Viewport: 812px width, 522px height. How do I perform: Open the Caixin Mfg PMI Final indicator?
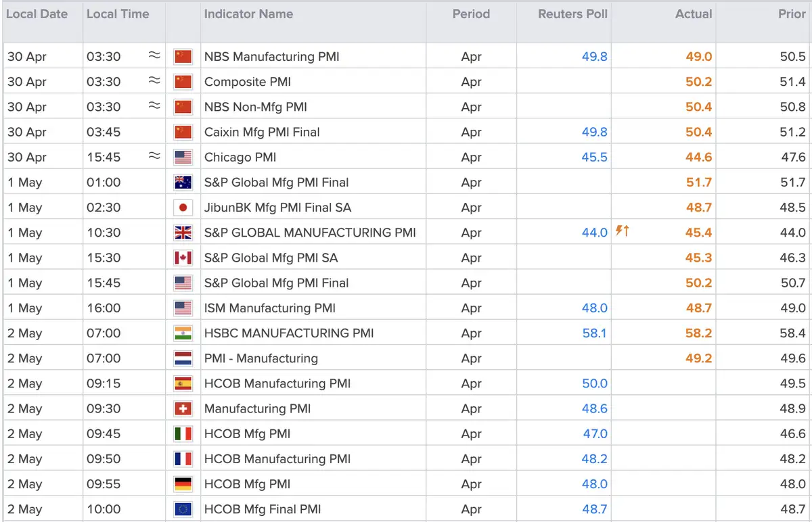(263, 132)
